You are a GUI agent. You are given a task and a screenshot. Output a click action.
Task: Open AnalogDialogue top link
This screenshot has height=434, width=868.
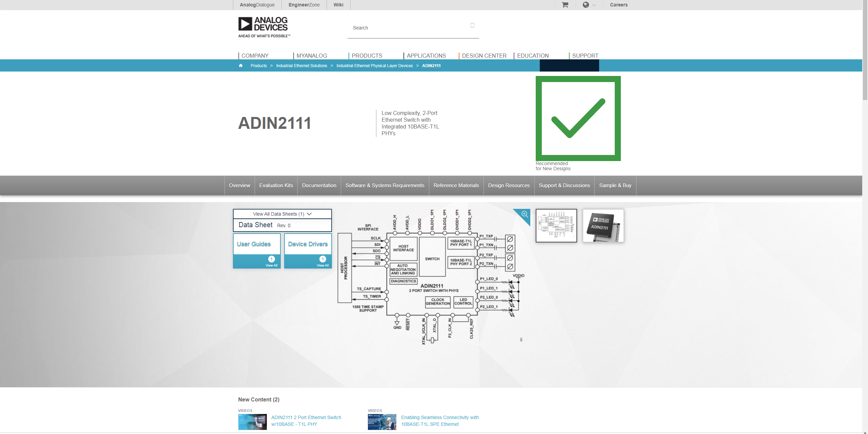[x=257, y=5]
